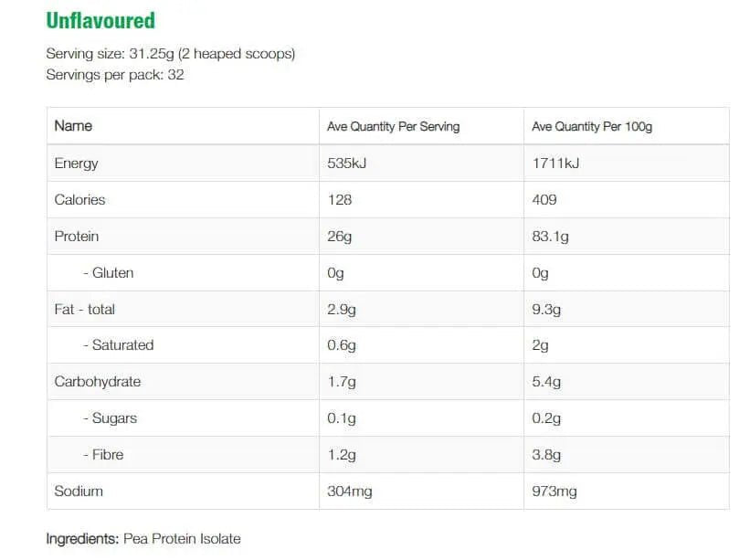Image resolution: width=750 pixels, height=560 pixels.
Task: Click the Gluten sub-row label
Action: [108, 273]
